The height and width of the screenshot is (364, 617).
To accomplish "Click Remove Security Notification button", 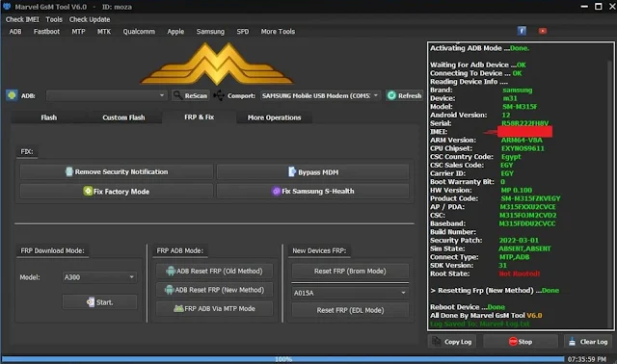I will (117, 171).
